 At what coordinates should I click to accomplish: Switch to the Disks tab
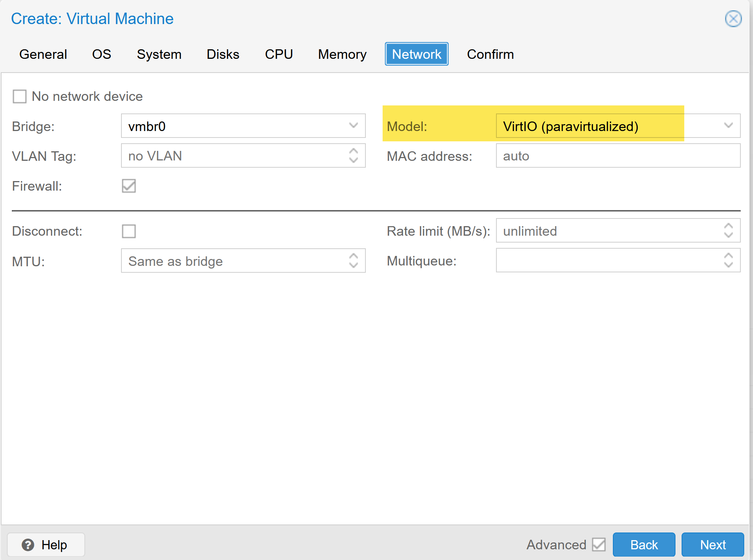(x=223, y=54)
